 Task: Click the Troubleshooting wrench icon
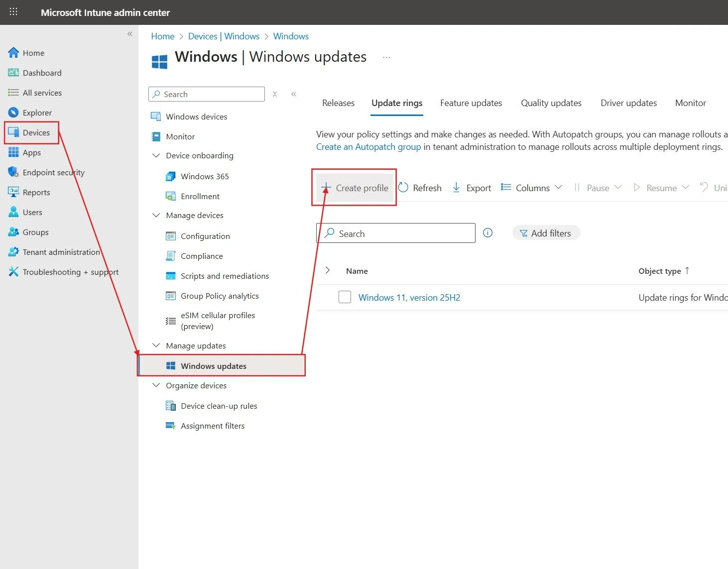13,272
